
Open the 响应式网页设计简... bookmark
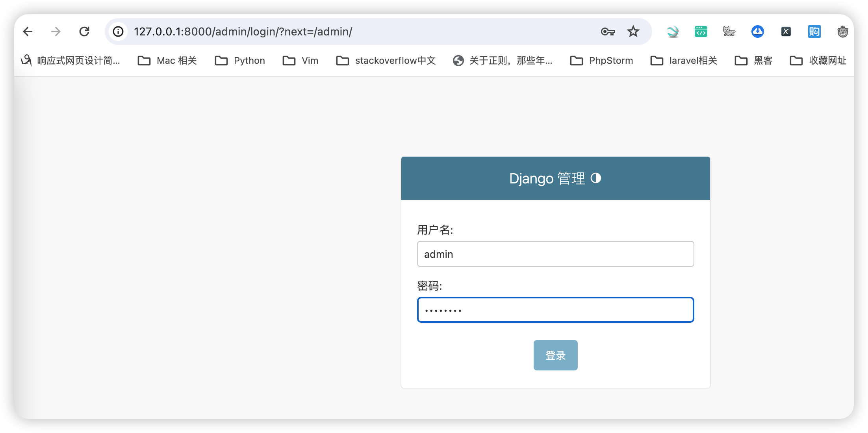point(70,61)
